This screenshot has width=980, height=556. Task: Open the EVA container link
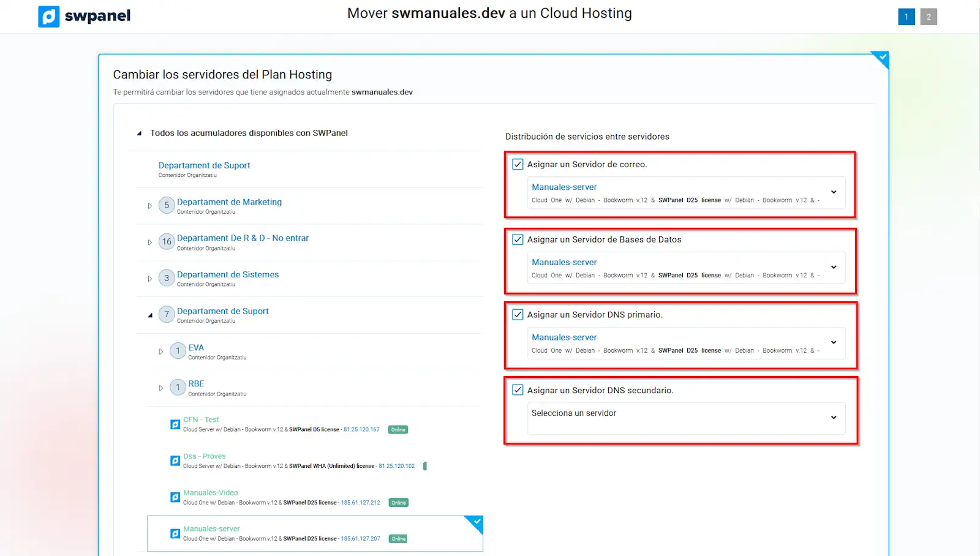coord(196,347)
